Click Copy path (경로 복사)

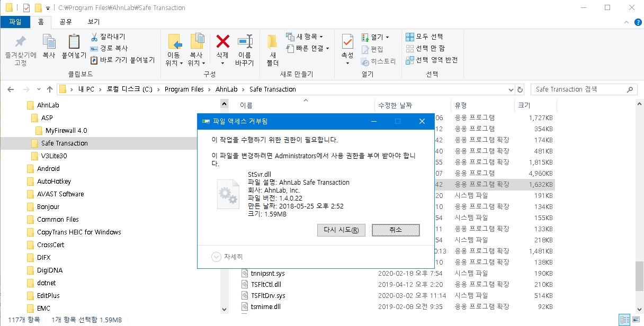click(x=109, y=48)
